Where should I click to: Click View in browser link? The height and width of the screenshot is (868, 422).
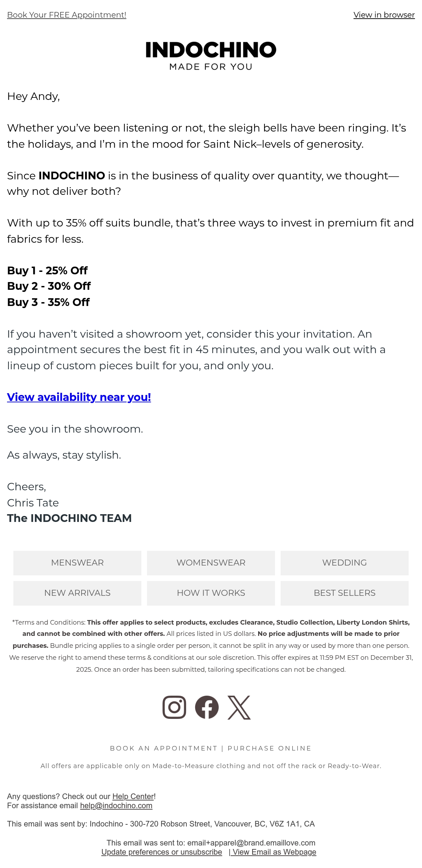coord(384,15)
